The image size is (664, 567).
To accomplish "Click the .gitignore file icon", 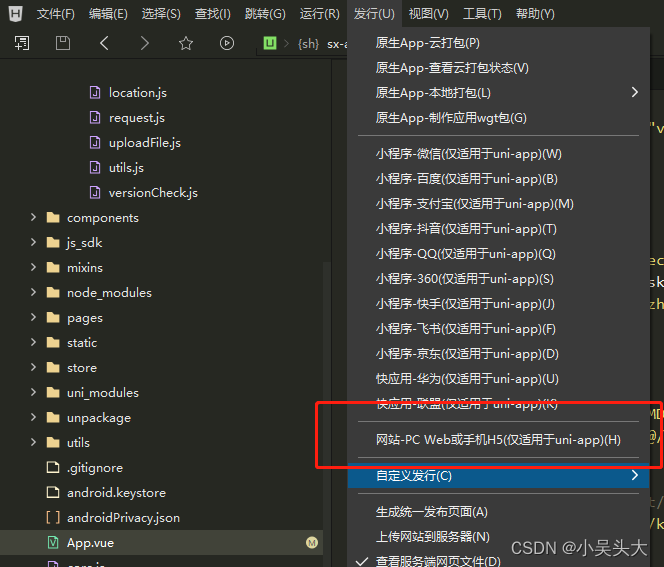I will (x=53, y=467).
